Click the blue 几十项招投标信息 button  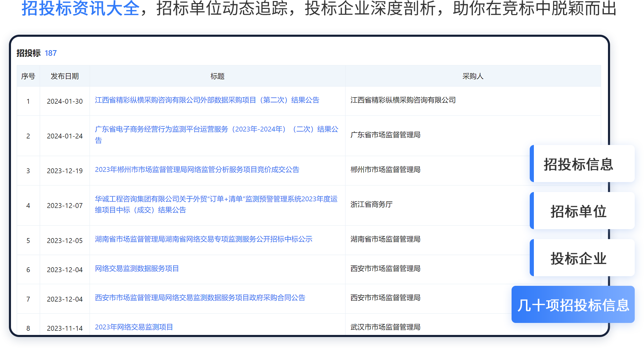(x=573, y=305)
